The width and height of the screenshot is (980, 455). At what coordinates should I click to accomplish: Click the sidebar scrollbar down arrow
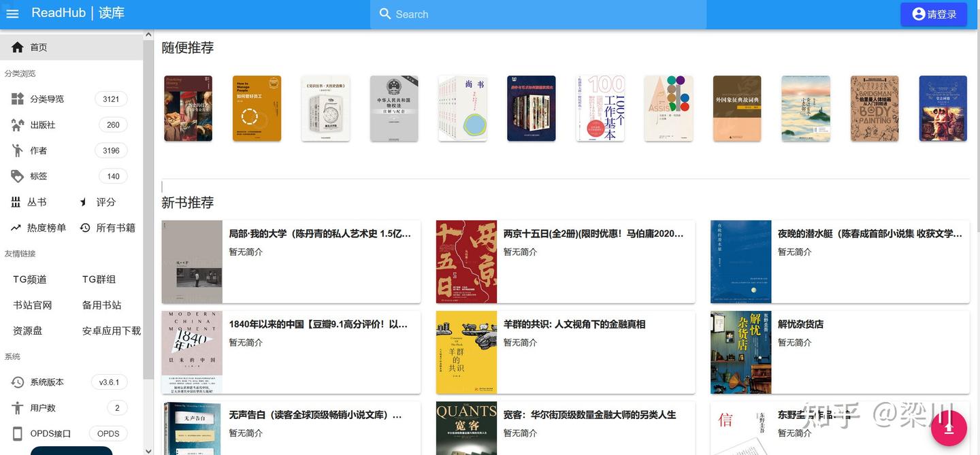pos(148,450)
